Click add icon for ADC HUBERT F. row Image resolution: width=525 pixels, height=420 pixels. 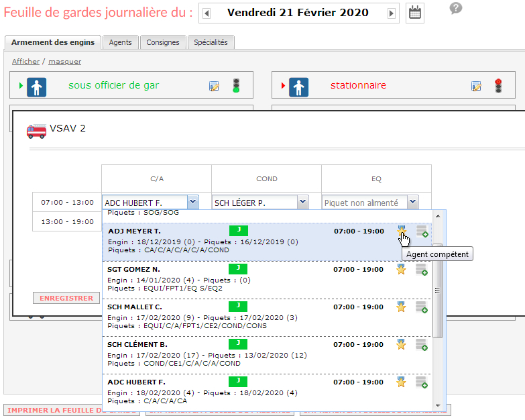click(x=422, y=382)
